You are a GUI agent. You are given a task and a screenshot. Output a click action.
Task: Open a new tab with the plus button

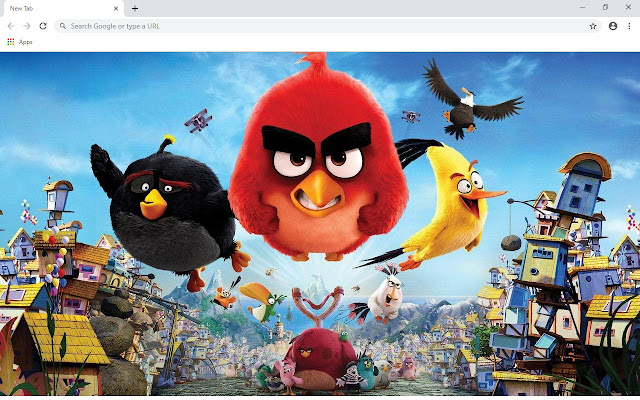coord(135,8)
